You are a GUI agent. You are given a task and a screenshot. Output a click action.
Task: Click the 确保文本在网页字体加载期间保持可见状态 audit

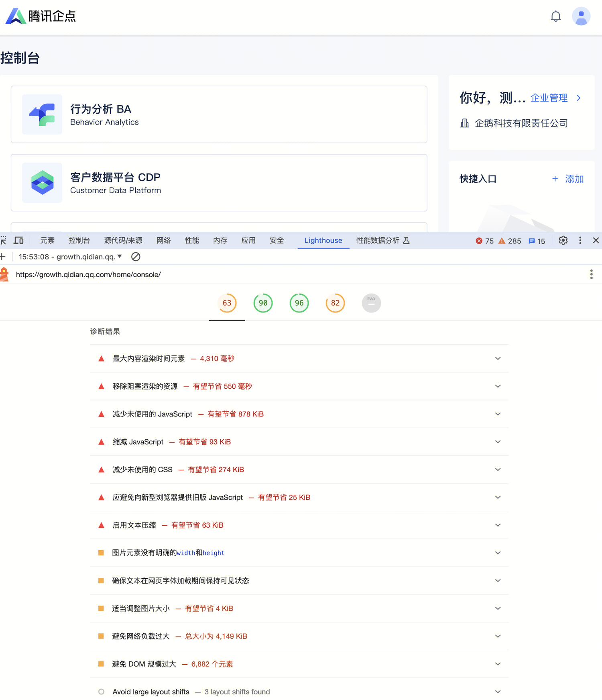pos(299,580)
